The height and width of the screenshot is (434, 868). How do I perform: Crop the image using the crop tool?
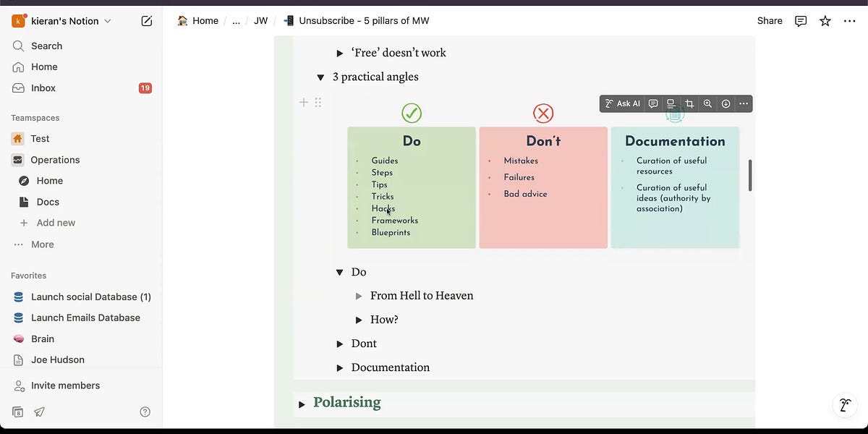pos(689,103)
